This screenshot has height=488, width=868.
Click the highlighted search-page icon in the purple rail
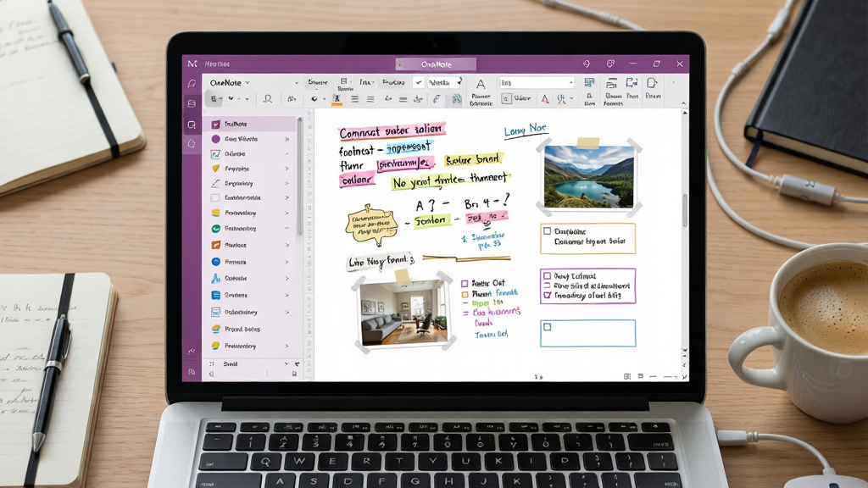(192, 125)
